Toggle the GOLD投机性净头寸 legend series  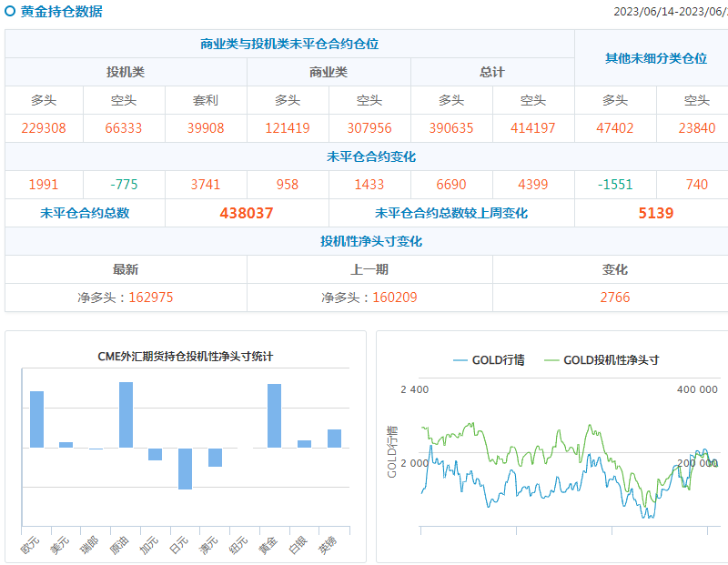pos(602,360)
